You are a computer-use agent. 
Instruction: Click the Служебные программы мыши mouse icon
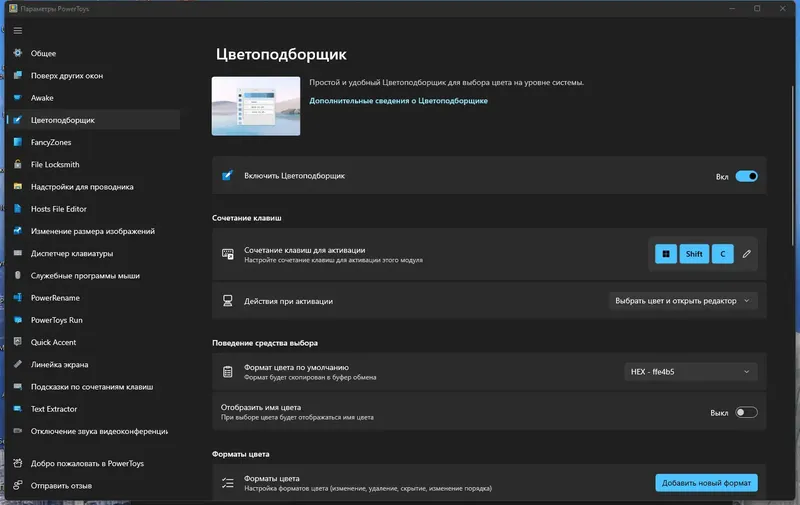[x=18, y=275]
